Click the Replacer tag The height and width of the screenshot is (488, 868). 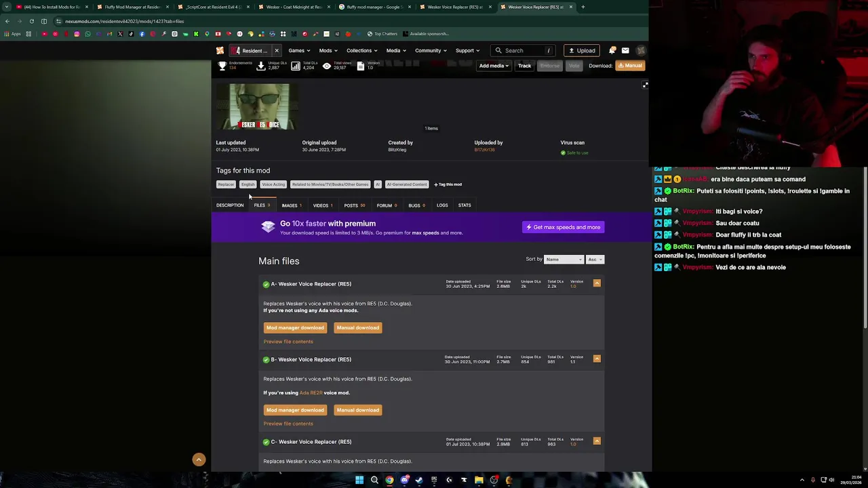[x=226, y=184]
